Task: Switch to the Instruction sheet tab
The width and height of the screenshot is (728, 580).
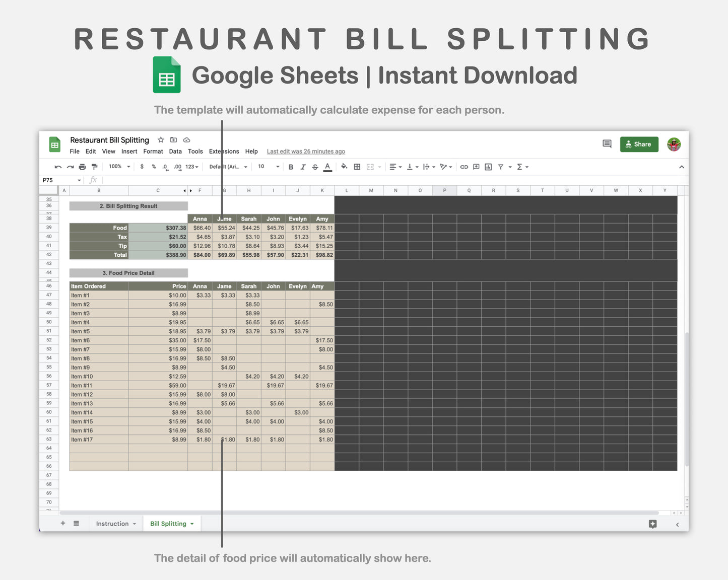Action: click(x=112, y=524)
